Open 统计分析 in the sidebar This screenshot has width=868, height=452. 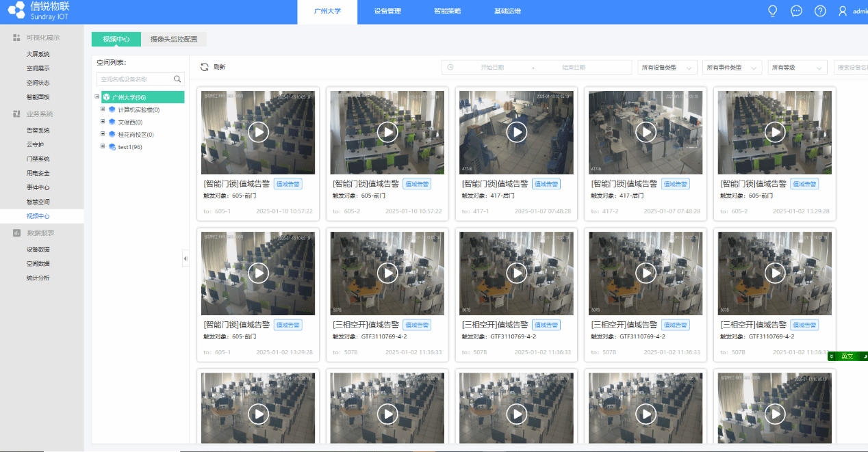pos(38,278)
